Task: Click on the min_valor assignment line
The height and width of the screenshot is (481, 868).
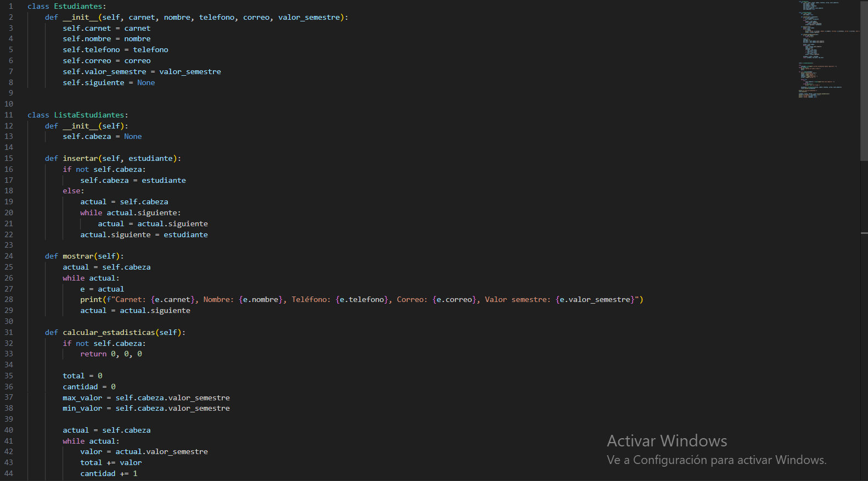Action: tap(146, 408)
